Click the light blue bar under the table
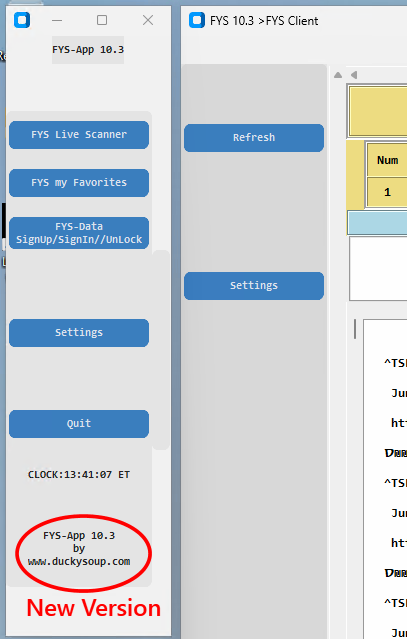The height and width of the screenshot is (639, 407). (377, 223)
